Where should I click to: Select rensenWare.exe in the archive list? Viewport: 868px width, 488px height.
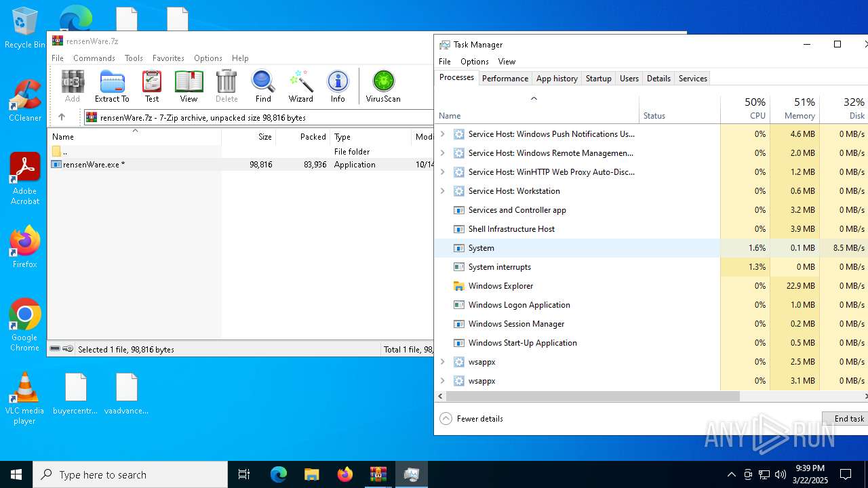tap(241, 165)
